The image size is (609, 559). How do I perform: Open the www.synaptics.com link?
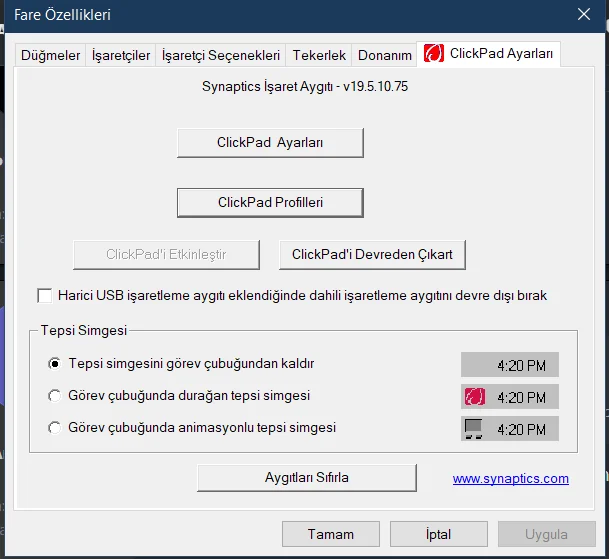[x=510, y=478]
